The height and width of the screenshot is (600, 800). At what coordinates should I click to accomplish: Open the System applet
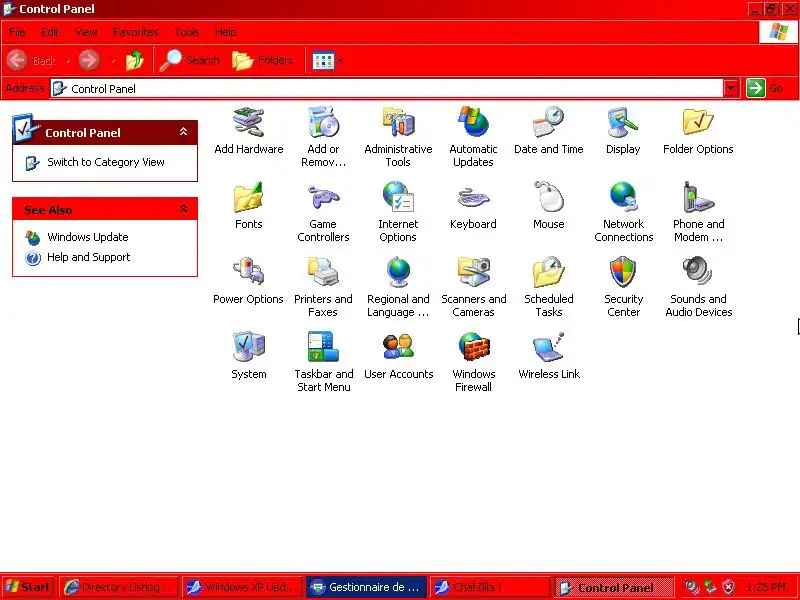pos(248,356)
